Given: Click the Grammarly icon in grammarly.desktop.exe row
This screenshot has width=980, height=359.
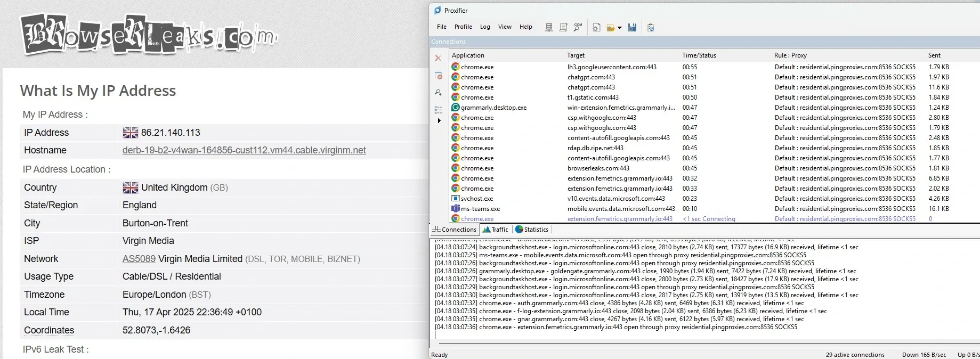Looking at the screenshot, I should pos(456,108).
